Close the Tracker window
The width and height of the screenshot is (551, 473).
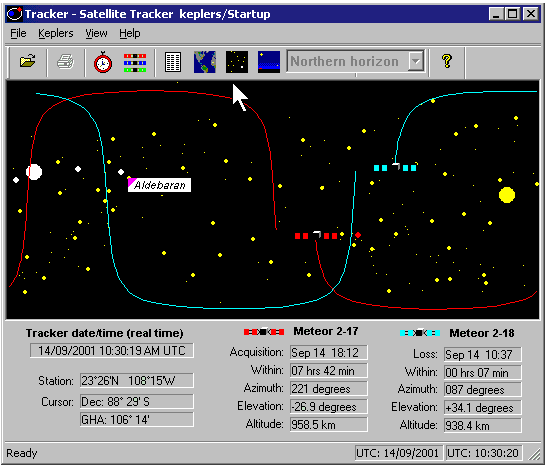click(x=531, y=14)
